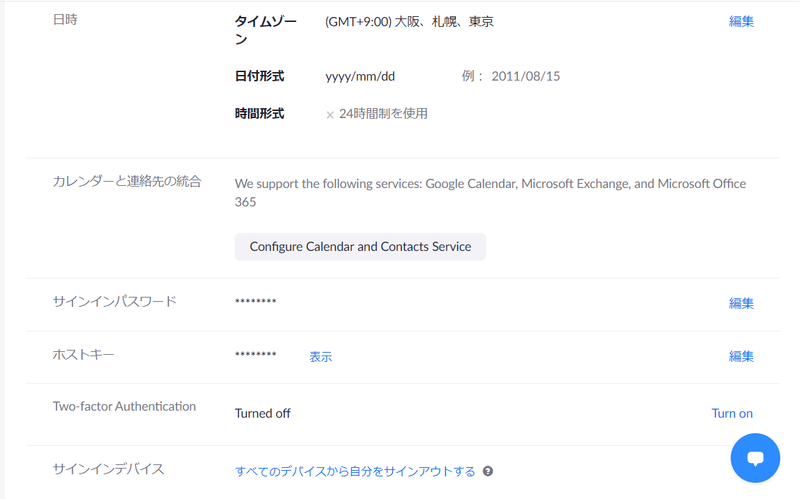Click the date format value yyyy/mm/dd

click(360, 77)
